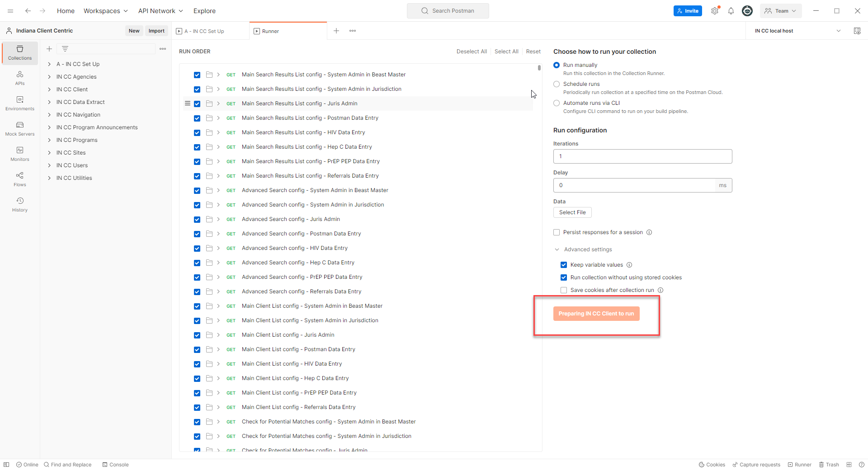Click the Import button
The width and height of the screenshot is (868, 470).
156,30
